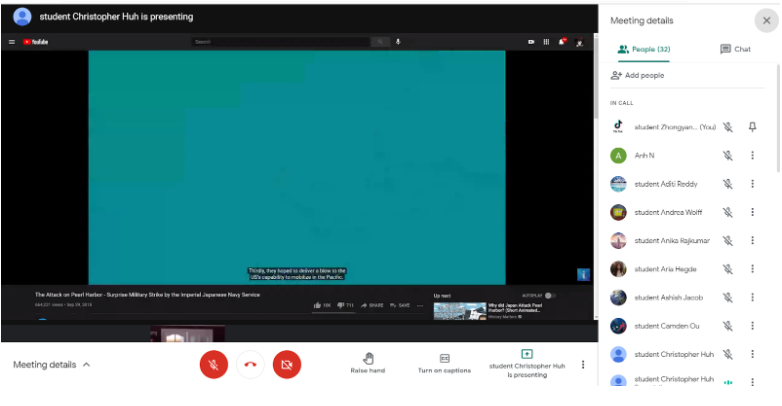Open YouTube hamburger menu in presentation
This screenshot has width=782, height=406.
coord(12,42)
